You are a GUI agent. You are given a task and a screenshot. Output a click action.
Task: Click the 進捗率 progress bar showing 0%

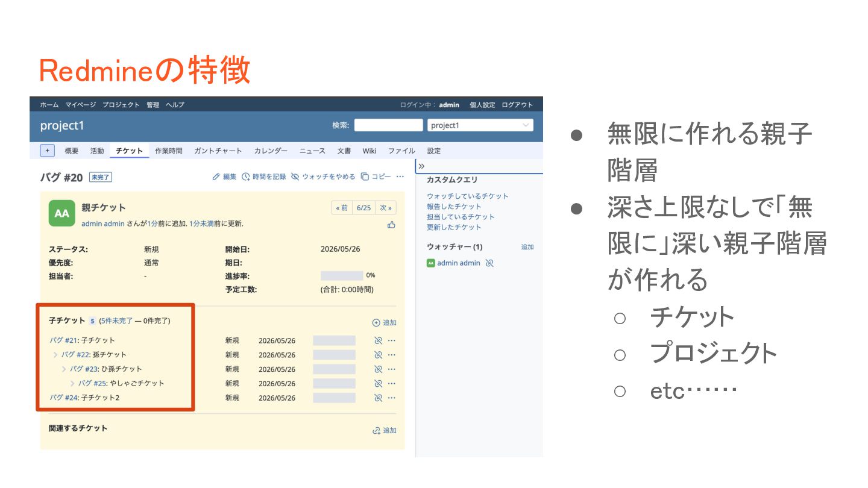pyautogui.click(x=342, y=275)
